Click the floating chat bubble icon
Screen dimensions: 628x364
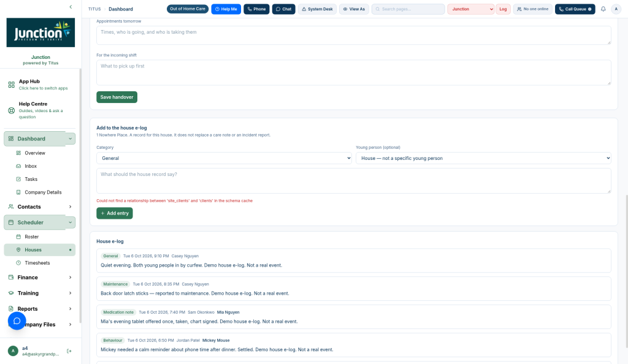(17, 321)
